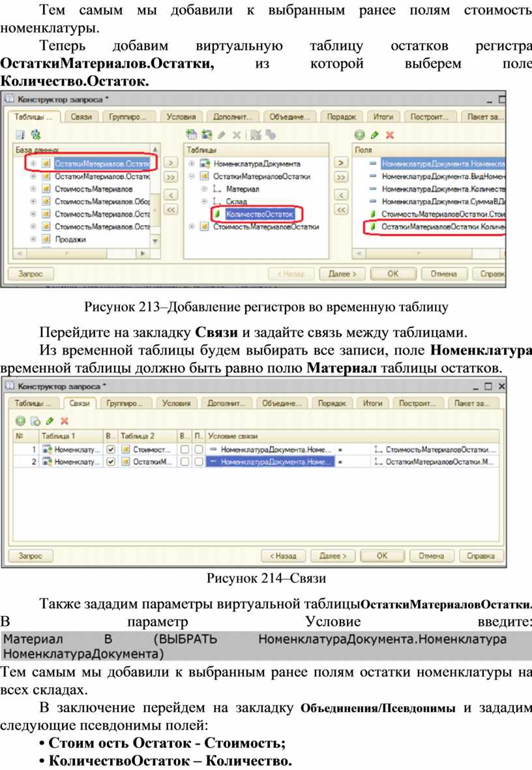Expand the highlighted ОстаткиМатериалов.Остатк node in База данных
Viewport: 532px width, 770px height.
33,164
